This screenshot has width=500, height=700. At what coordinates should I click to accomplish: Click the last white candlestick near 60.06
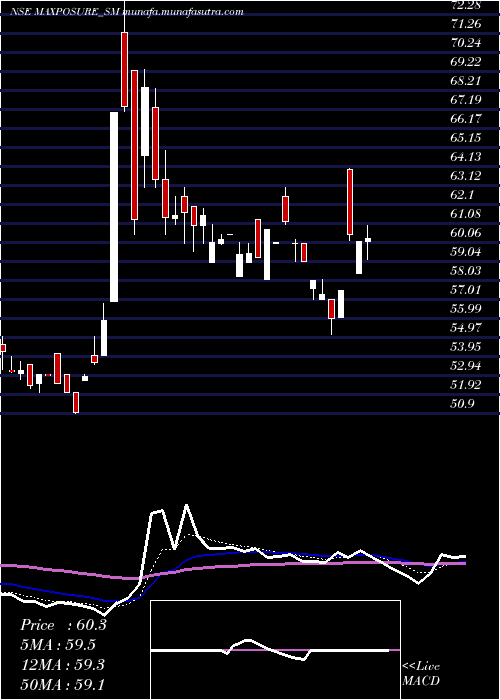point(368,240)
